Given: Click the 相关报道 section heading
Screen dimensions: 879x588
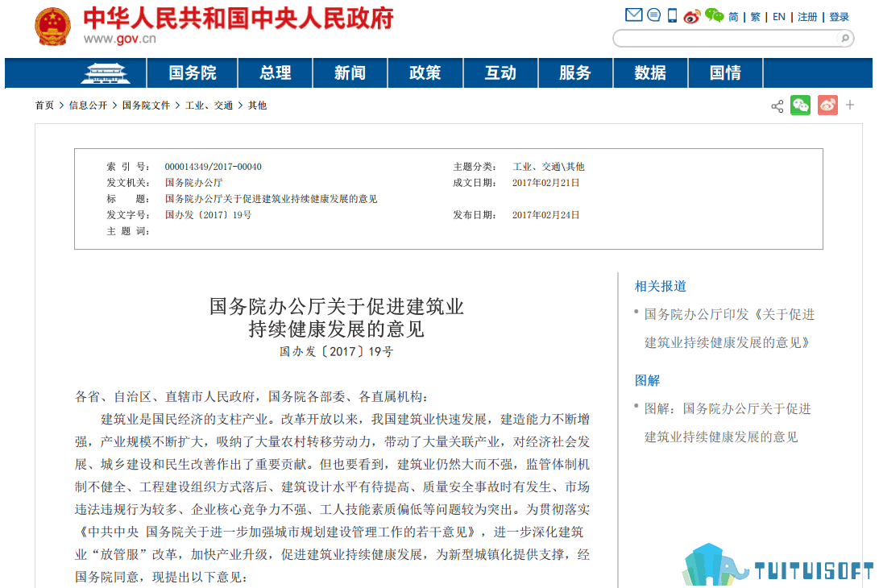Looking at the screenshot, I should coord(661,287).
